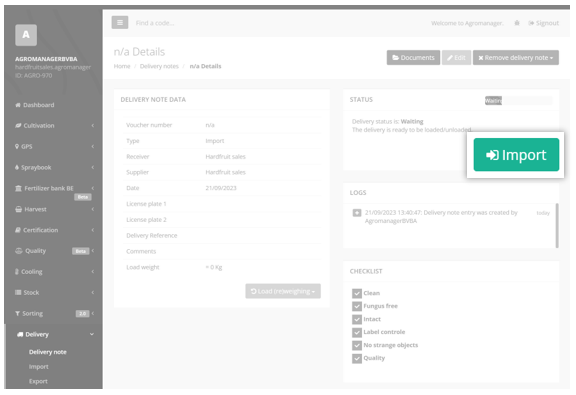Image resolution: width=576 pixels, height=395 pixels.
Task: Click the Certification book icon
Action: pos(18,230)
